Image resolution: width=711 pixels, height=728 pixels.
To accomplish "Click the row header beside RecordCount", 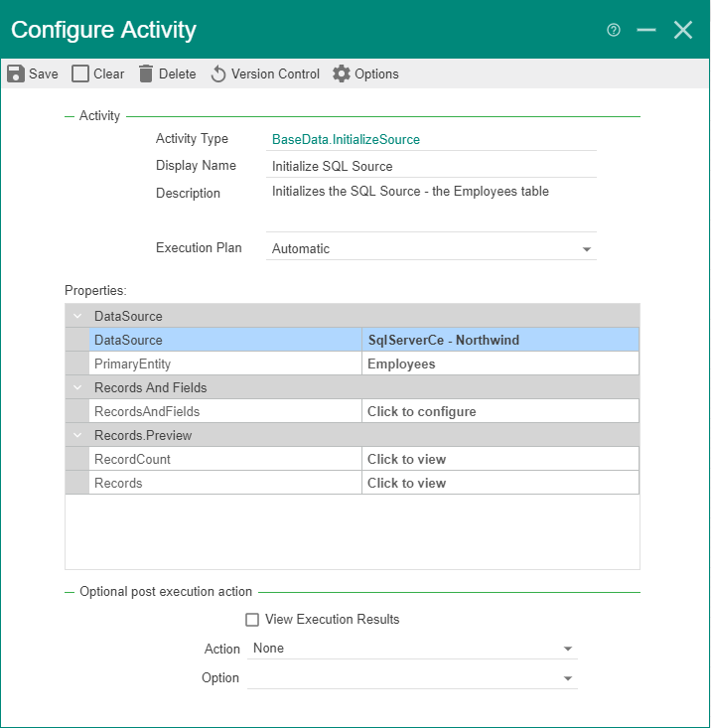I will click(x=77, y=459).
